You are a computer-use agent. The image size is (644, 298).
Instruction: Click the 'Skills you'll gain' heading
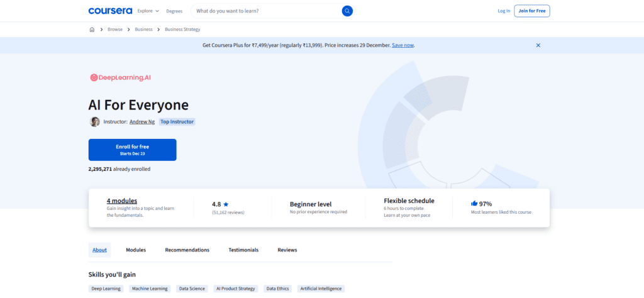pyautogui.click(x=112, y=274)
